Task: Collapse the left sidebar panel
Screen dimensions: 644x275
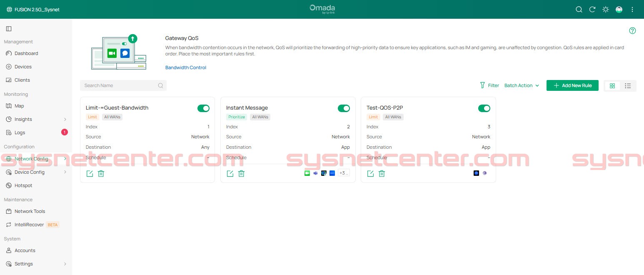Action: (9, 29)
